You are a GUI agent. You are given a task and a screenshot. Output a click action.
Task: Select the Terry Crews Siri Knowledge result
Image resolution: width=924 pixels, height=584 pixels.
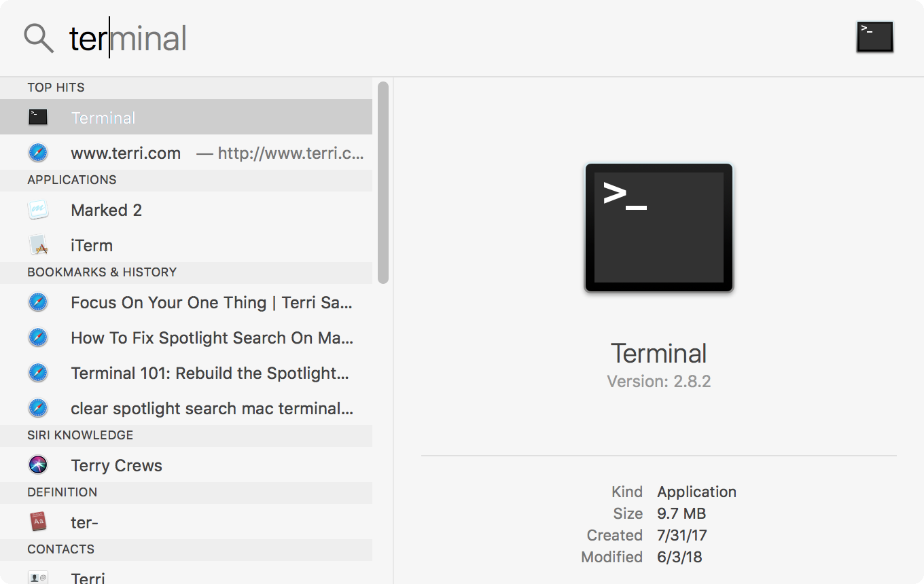[115, 465]
